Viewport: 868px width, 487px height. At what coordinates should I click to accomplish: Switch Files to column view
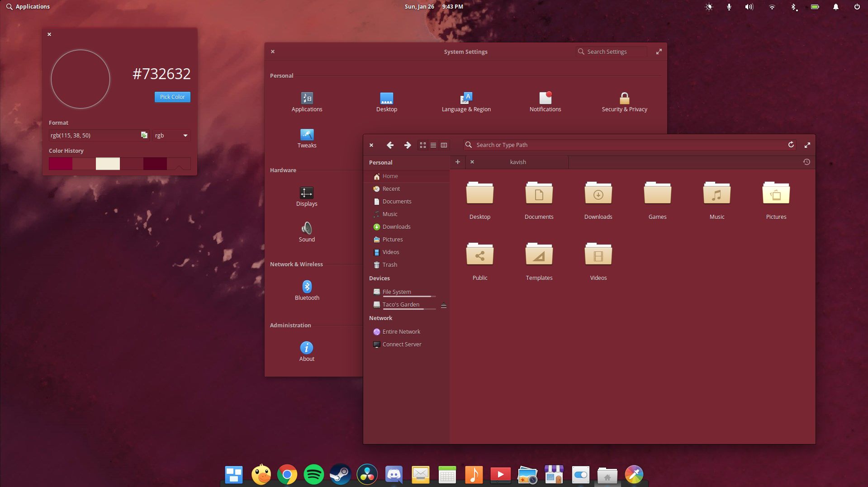pyautogui.click(x=444, y=145)
